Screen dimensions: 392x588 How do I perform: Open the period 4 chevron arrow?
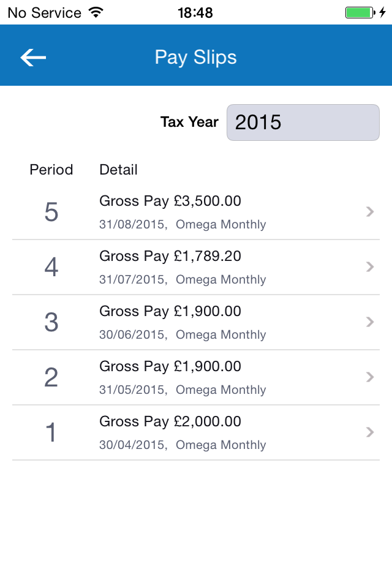click(370, 267)
